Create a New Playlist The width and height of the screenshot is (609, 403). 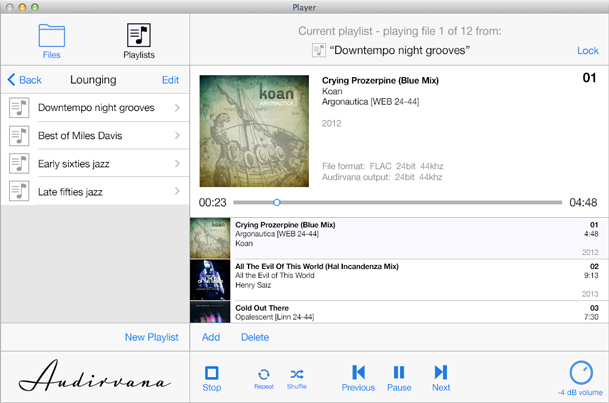(151, 337)
